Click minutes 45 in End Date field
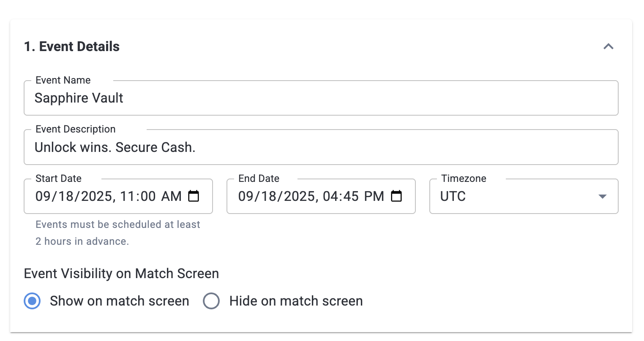Image resolution: width=644 pixels, height=341 pixels. click(x=351, y=196)
